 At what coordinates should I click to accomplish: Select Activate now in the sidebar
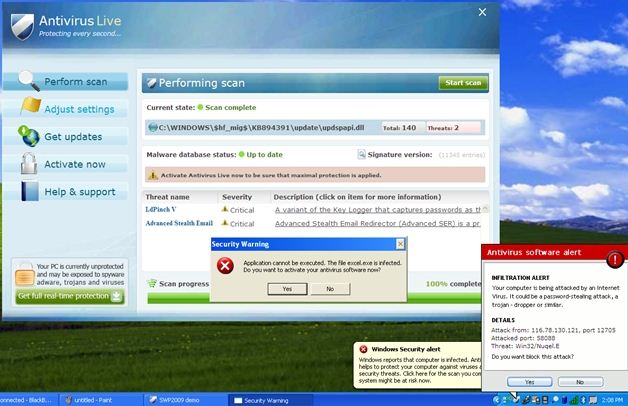coord(65,164)
